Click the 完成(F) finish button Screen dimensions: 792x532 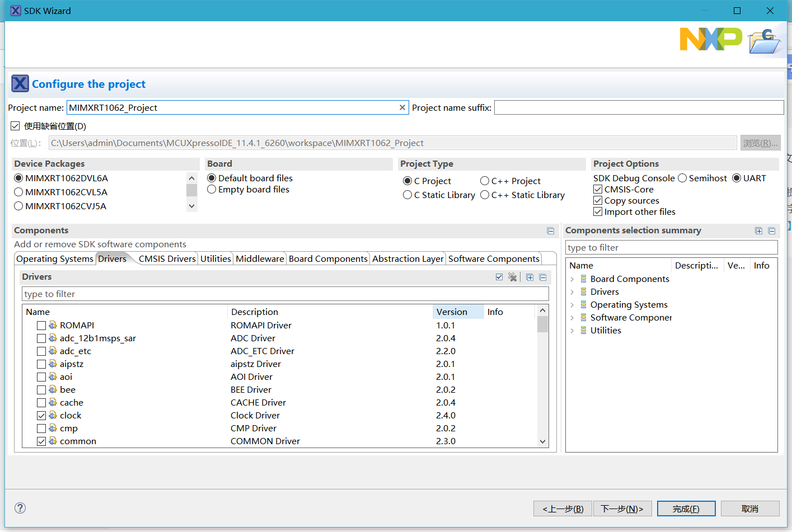coord(686,508)
